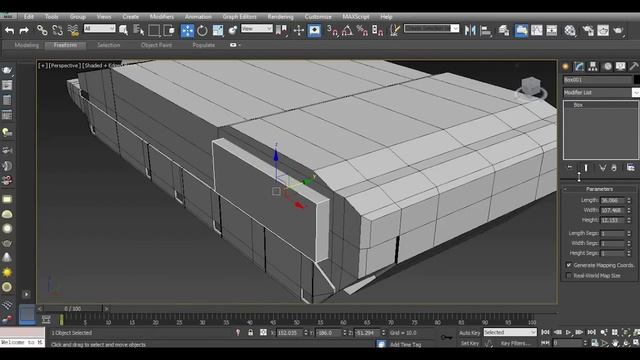Viewport: 640px width, 360px height.
Task: Click the Width value field
Action: pyautogui.click(x=612, y=210)
